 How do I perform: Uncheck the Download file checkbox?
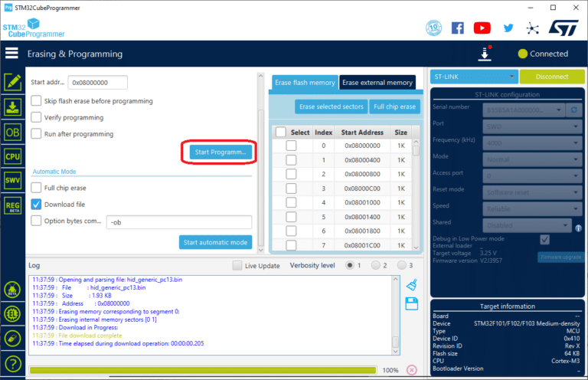point(36,204)
